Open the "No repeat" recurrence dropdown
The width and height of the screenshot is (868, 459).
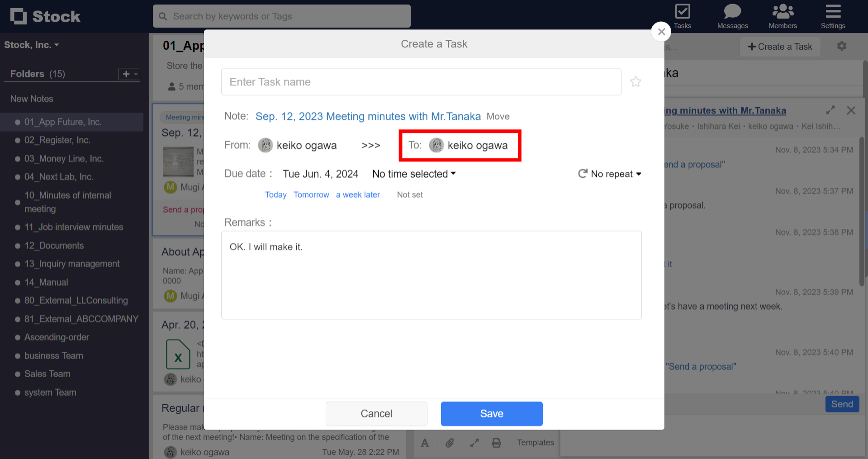609,174
